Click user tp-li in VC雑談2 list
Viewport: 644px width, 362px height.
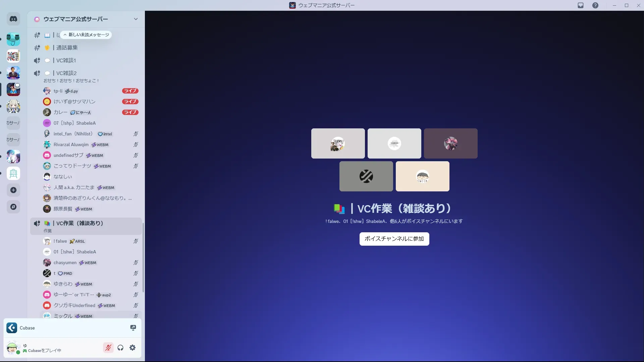[x=58, y=91]
